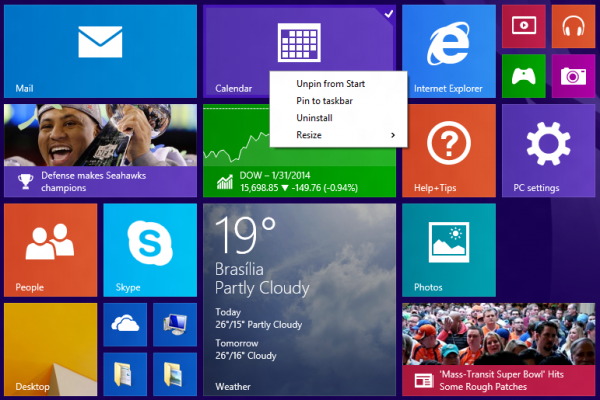Viewport: 600px width, 400px height.
Task: Open the Documents folder tile
Action: [x=125, y=374]
